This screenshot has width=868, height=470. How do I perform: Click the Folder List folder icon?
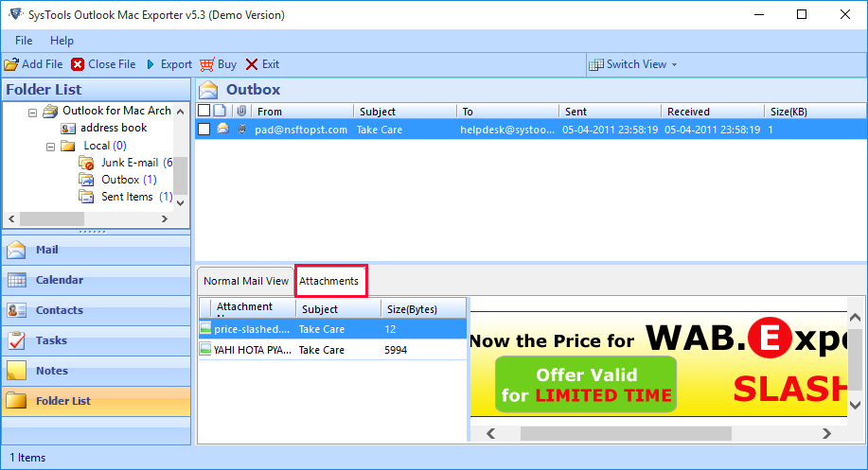17,401
